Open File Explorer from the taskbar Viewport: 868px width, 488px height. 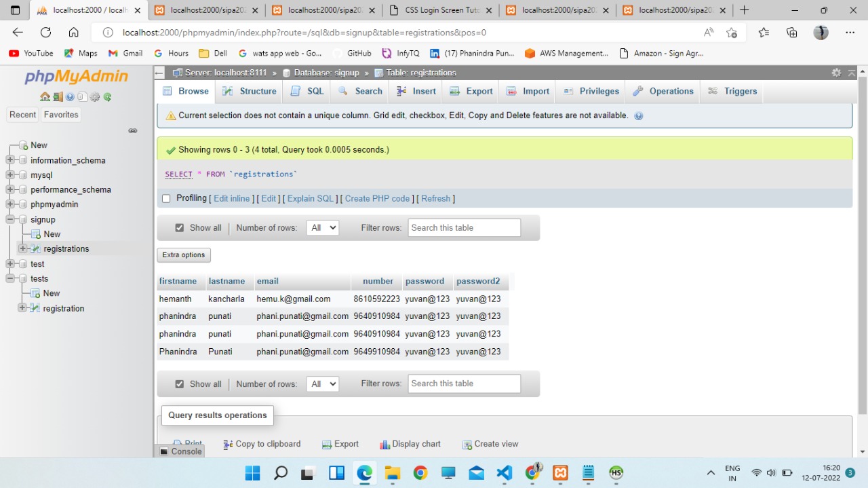point(392,472)
